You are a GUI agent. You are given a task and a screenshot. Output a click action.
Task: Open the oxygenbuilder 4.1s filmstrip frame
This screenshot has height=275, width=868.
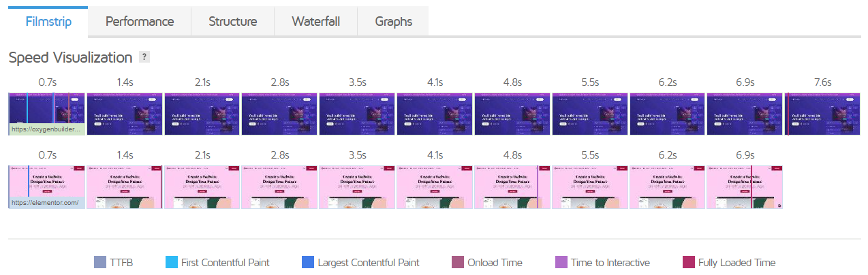[435, 114]
